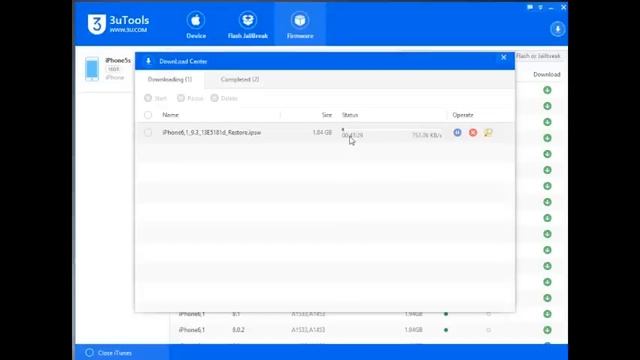Click the 8.0.2 version cell
640x360 pixels.
click(238, 330)
